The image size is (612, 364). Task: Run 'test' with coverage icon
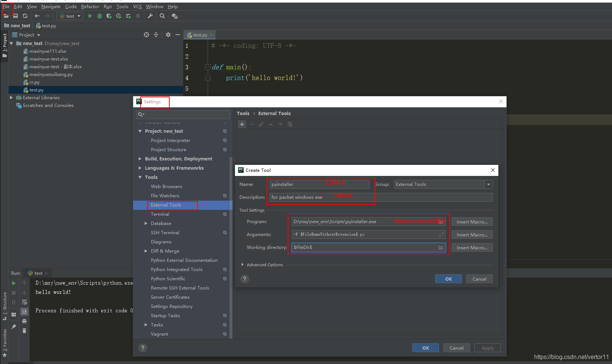click(108, 16)
